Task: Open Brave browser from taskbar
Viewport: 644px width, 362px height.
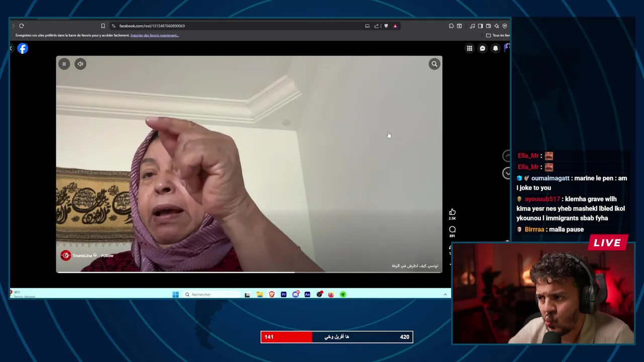Action: (x=272, y=295)
